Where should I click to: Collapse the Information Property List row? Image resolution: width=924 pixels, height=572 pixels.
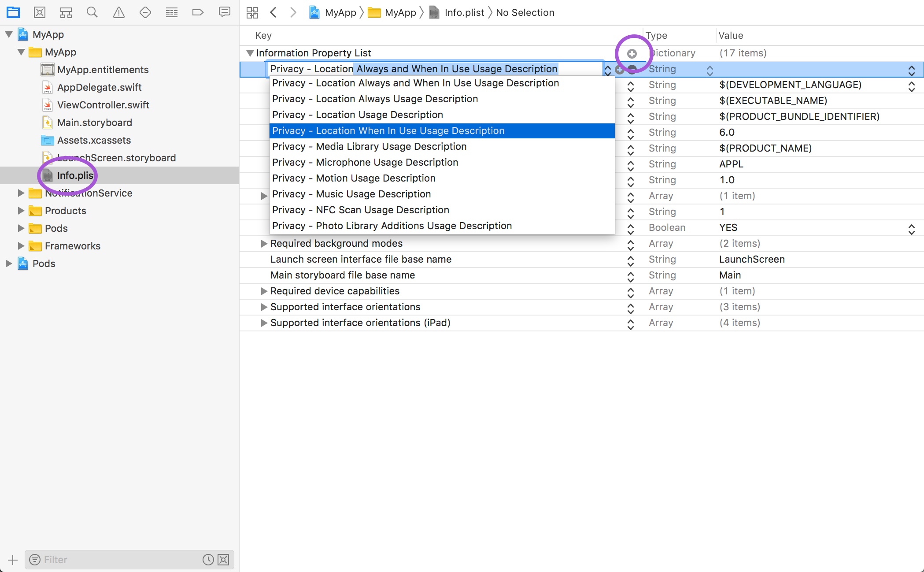click(x=250, y=53)
